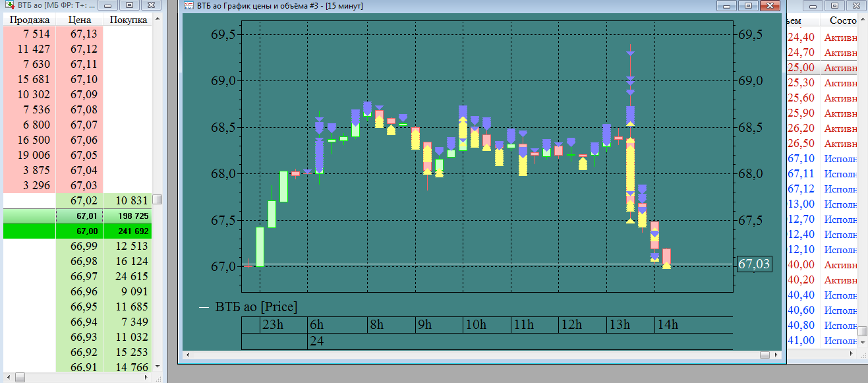
Task: Select buy volume 14 766 in order book
Action: point(131,367)
